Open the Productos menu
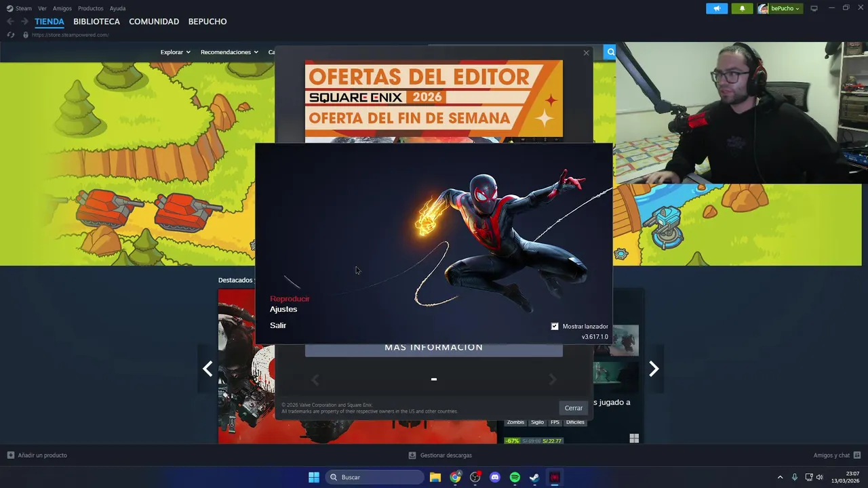Screen dimensions: 868x488 coord(91,8)
